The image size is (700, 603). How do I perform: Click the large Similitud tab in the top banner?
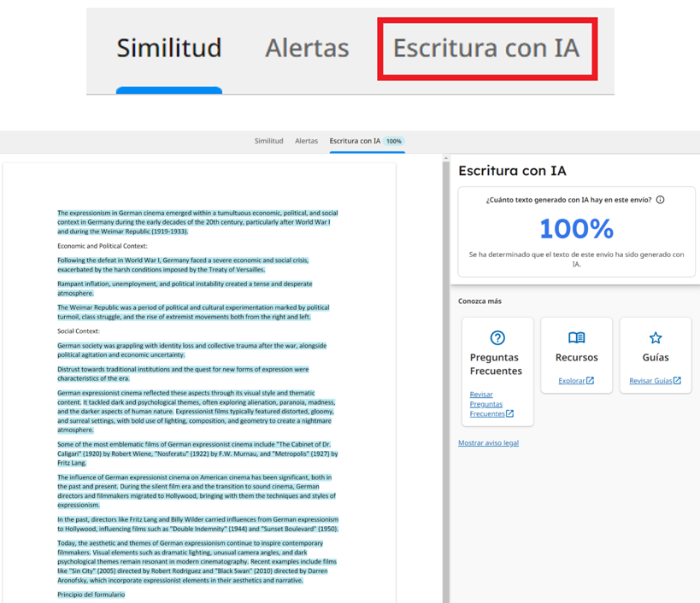click(169, 48)
